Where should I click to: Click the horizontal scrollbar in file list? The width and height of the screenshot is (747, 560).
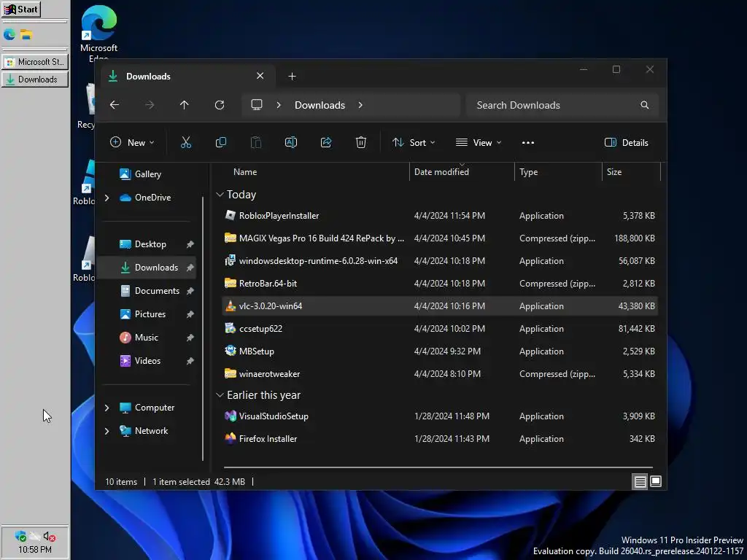point(438,467)
